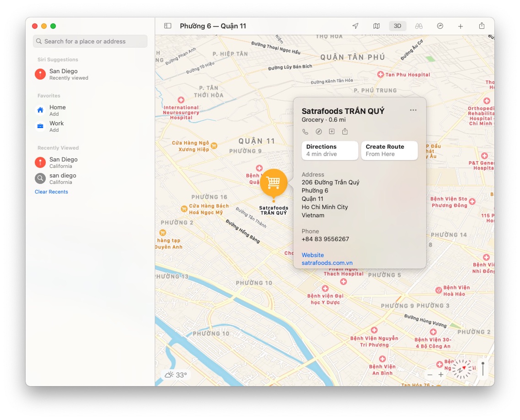Open San Diego California recent pin

click(x=90, y=162)
